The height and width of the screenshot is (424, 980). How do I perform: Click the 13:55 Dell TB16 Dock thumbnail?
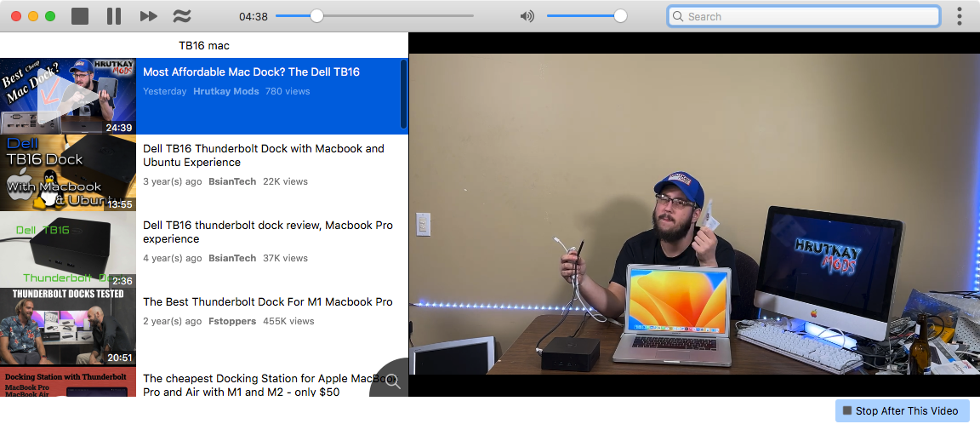[x=68, y=173]
